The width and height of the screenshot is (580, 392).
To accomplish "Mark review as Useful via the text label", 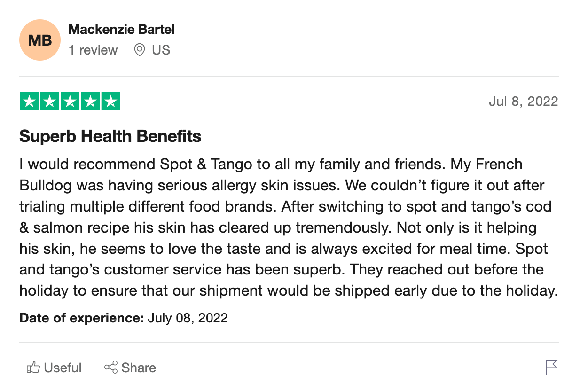I will tap(63, 368).
